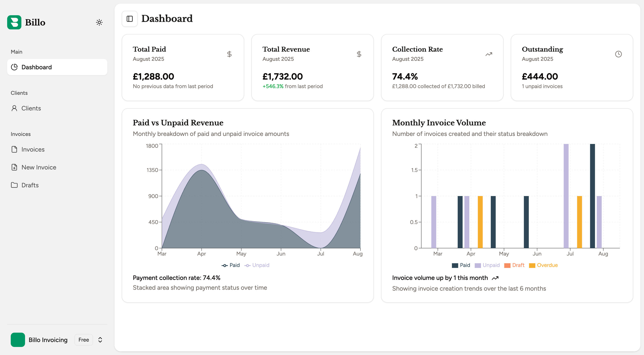Toggle Unpaid series in Paid vs Unpaid legend
The height and width of the screenshot is (355, 644).
(x=257, y=265)
